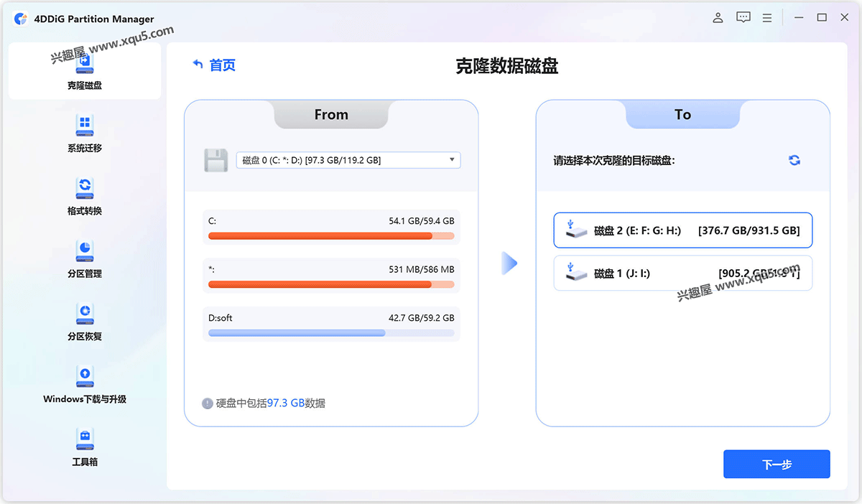The height and width of the screenshot is (504, 862).
Task: Click the back arrow beside 首页
Action: click(198, 65)
